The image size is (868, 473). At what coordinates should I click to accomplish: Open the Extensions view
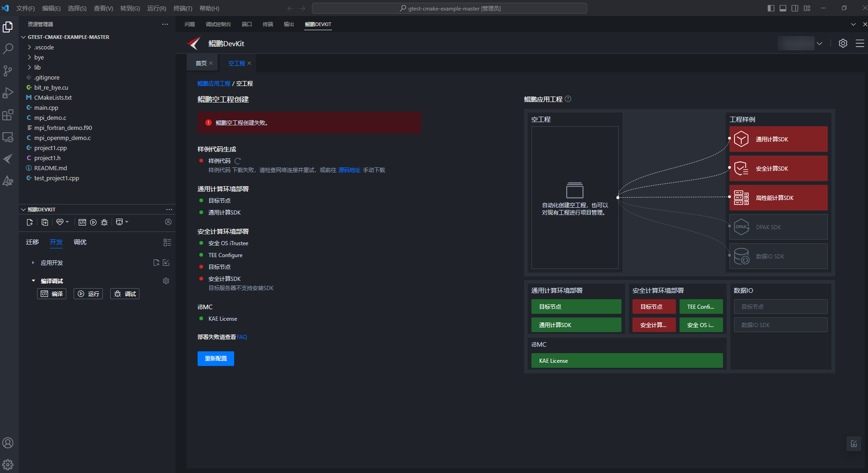(x=8, y=115)
